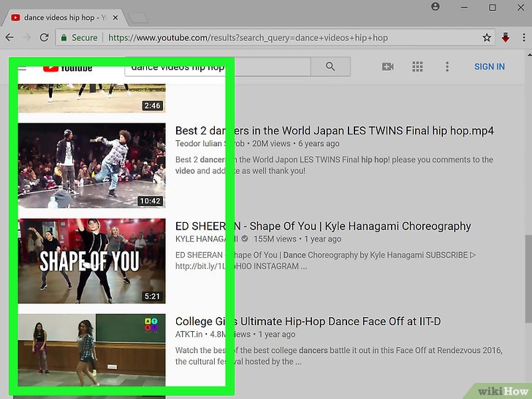Click the verified badge next to KYLE HANAGAMI
532x399 pixels.
point(244,239)
